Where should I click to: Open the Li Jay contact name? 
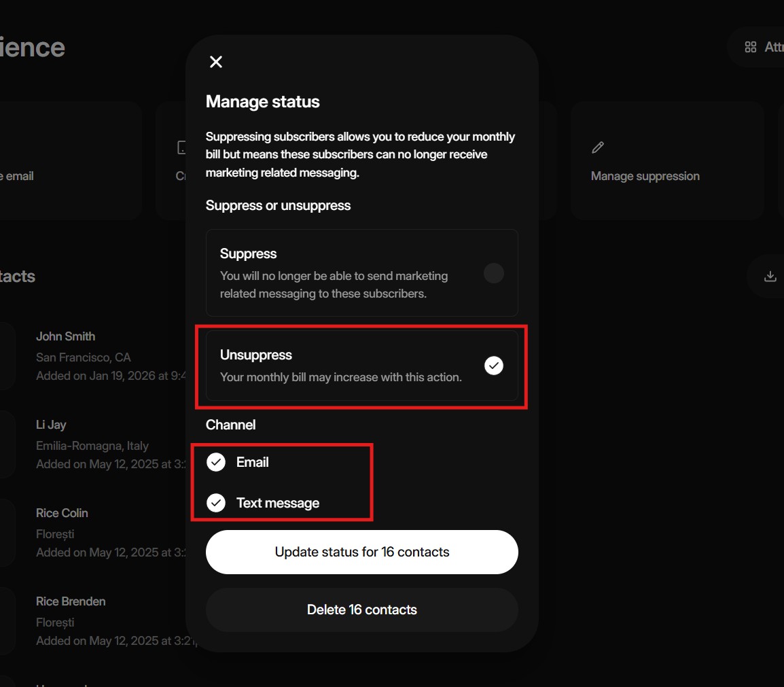(51, 425)
